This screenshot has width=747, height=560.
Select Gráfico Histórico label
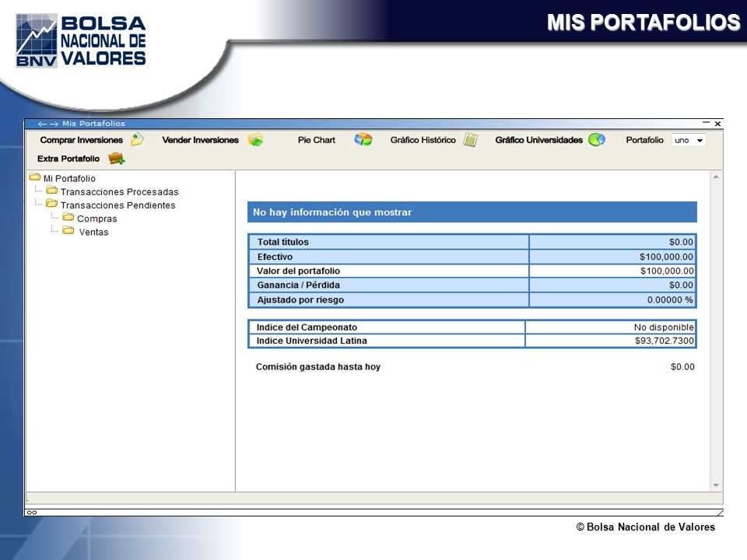click(423, 140)
